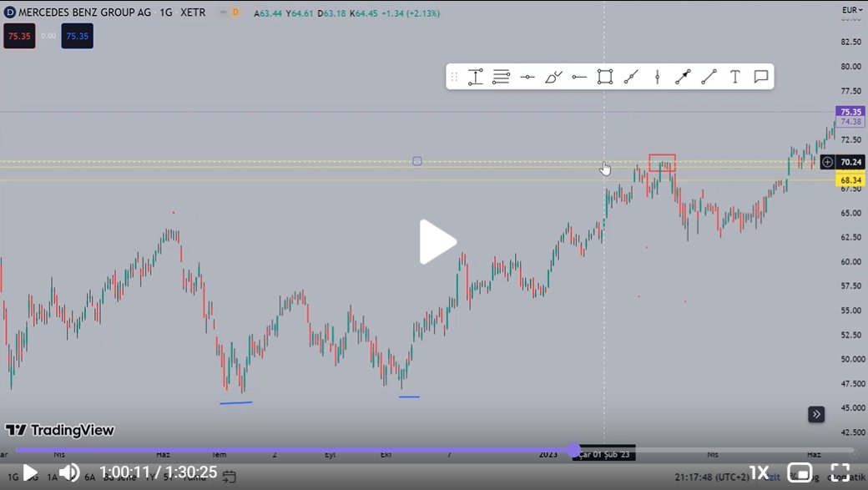Click the plus icon beside 70.24 price
Screen dimensions: 868x490
(827, 162)
